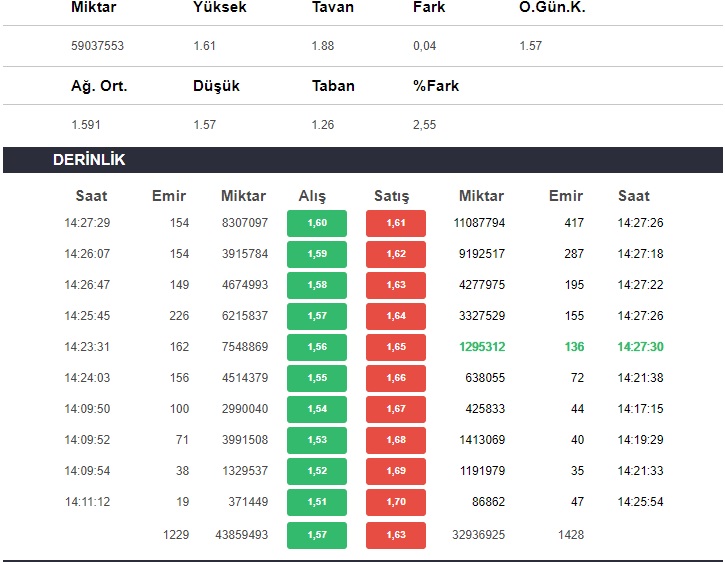Click the Tavan column label
This screenshot has width=725, height=562.
tap(332, 7)
